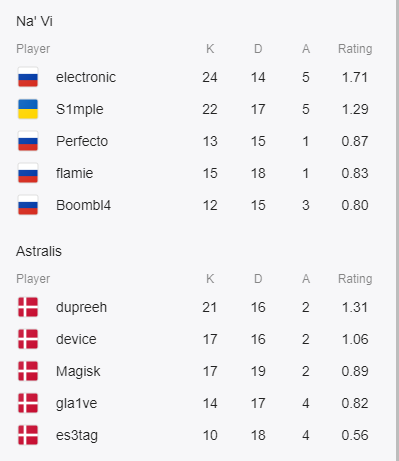Click the Russian flag beside flamie
Viewport: 399px width, 461px height.
28,173
